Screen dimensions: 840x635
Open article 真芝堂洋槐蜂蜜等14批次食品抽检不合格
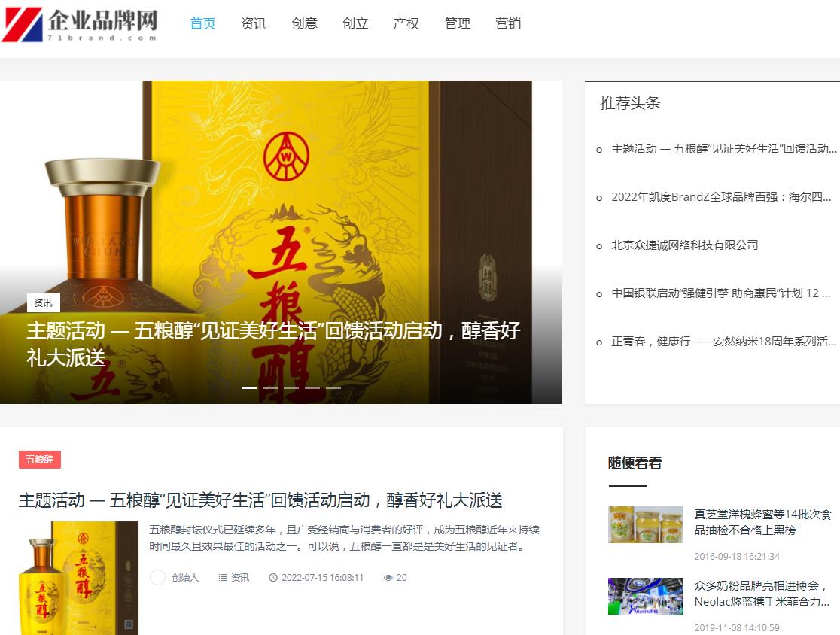pyautogui.click(x=763, y=522)
